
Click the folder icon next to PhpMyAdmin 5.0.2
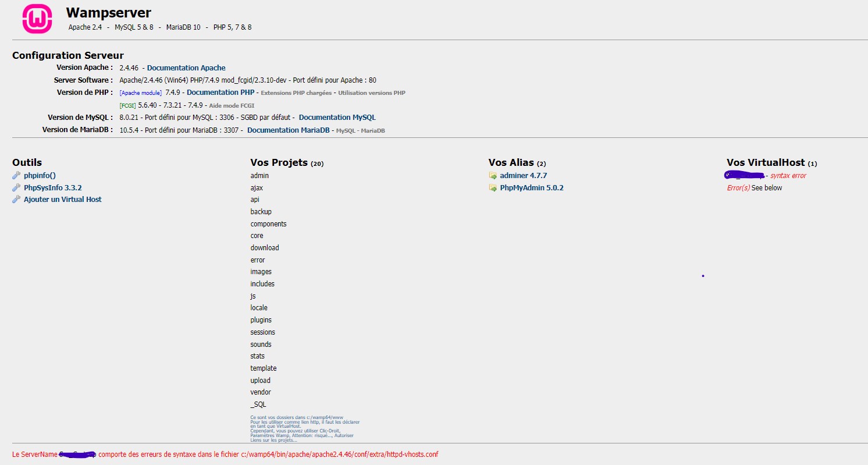point(493,188)
